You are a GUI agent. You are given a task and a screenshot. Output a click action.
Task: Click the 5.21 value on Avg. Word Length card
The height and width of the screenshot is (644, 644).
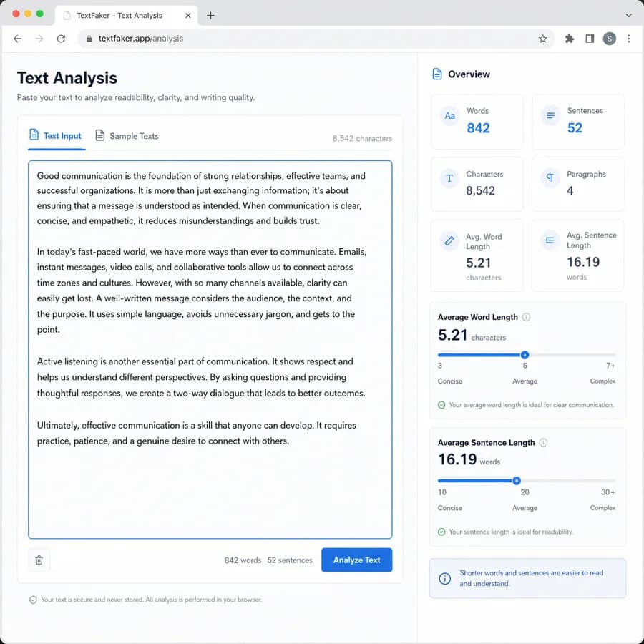479,263
